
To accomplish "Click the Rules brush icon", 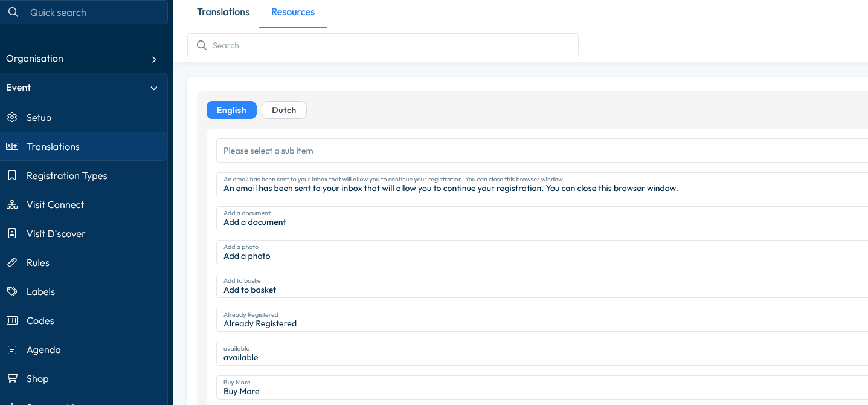I will coord(12,262).
